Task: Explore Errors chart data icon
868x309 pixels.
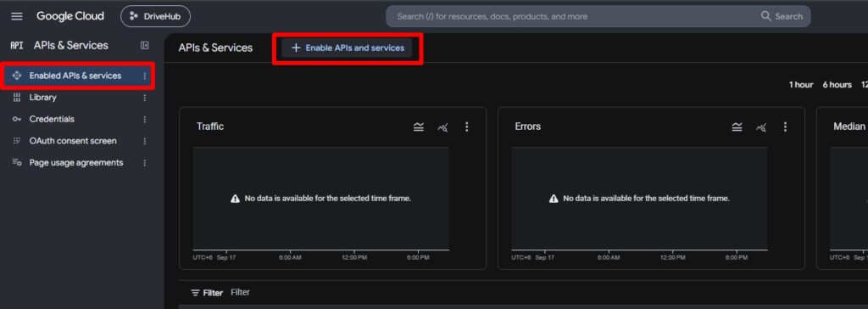Action: coord(761,127)
